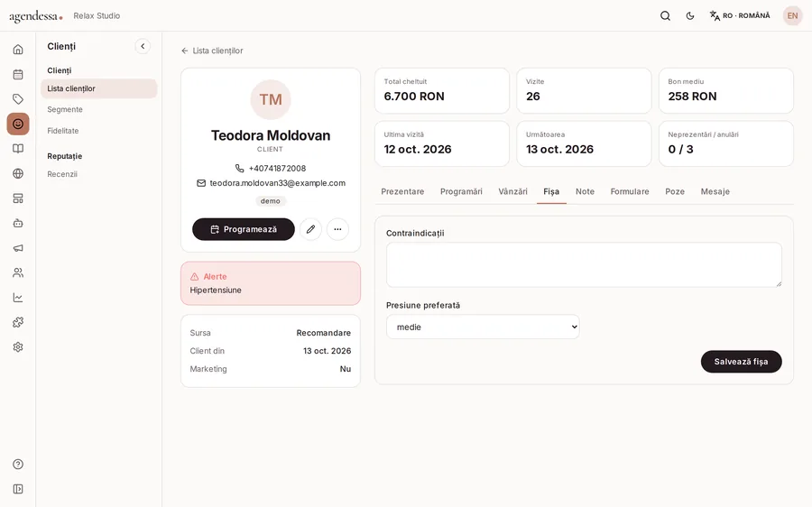The image size is (812, 507).
Task: Open the RO · ROMÂNĂ language selector
Action: coord(740,16)
